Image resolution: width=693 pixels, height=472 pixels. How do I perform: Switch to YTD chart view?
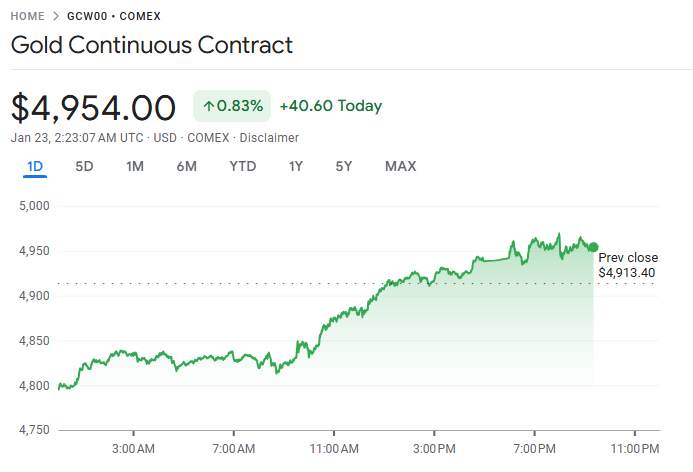[x=242, y=166]
